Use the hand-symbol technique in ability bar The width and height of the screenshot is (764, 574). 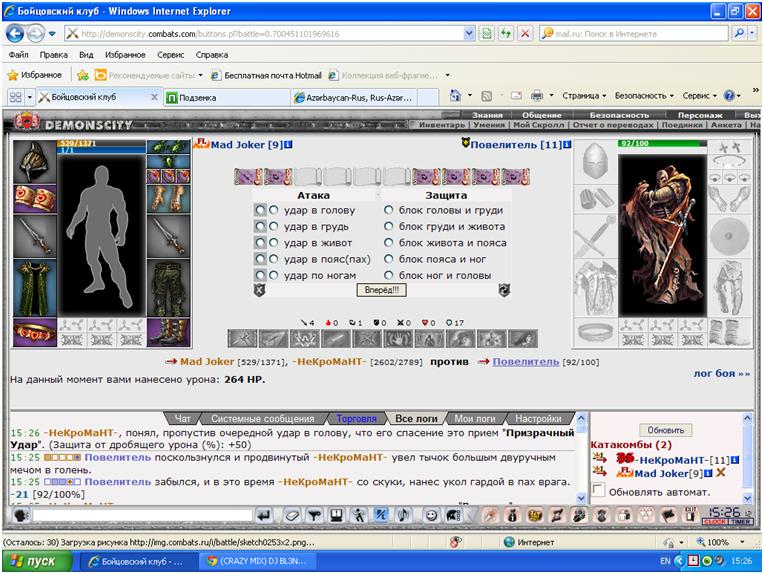(x=398, y=339)
